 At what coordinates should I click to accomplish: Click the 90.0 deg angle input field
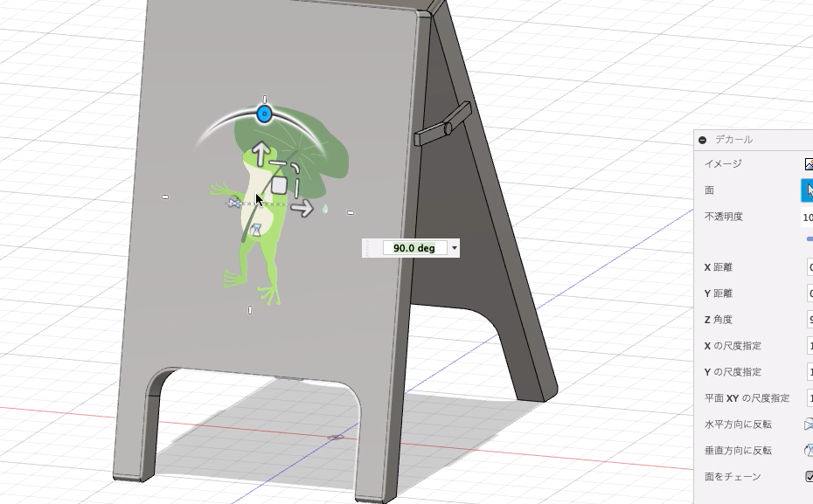click(x=414, y=248)
